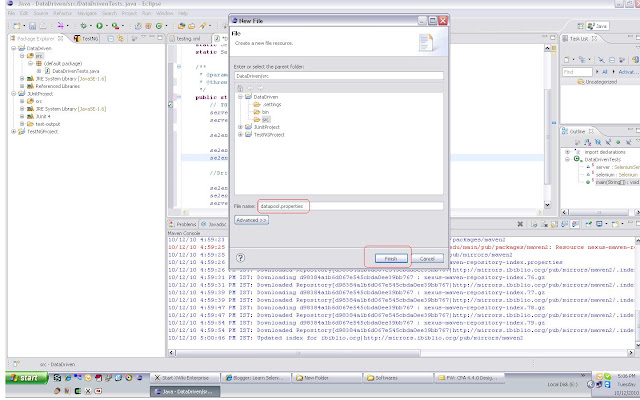Screen dimensions: 640x400
Task: Click the Save icon in Eclipse toolbar
Action: 33,26
